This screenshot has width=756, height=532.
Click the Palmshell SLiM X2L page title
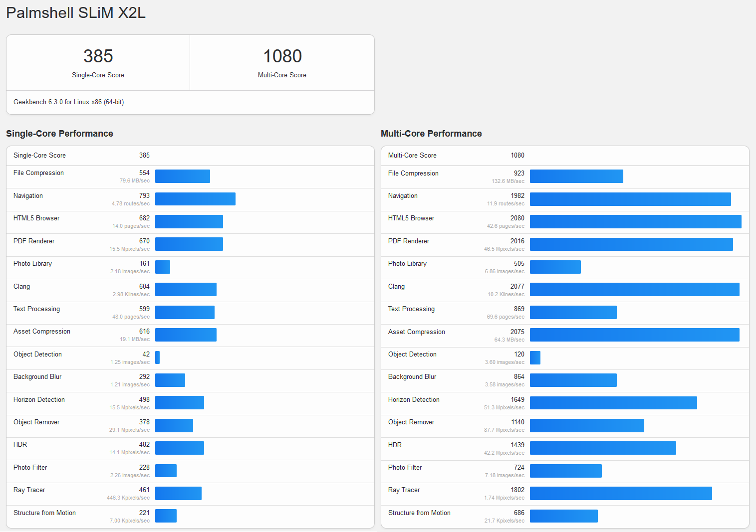point(76,12)
